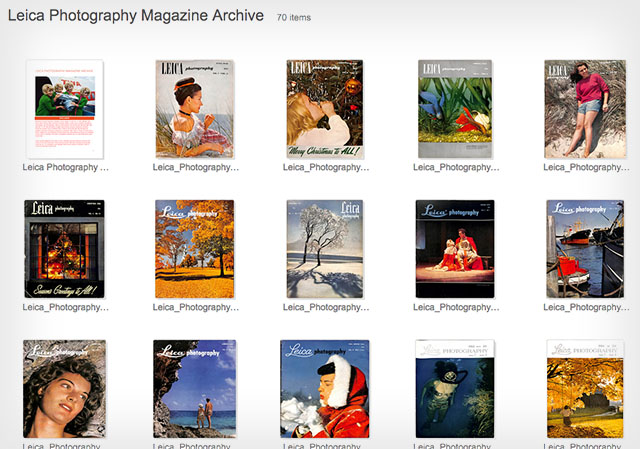The image size is (640, 449).
Task: Click the file name under snowy tree cover
Action: coord(326,307)
